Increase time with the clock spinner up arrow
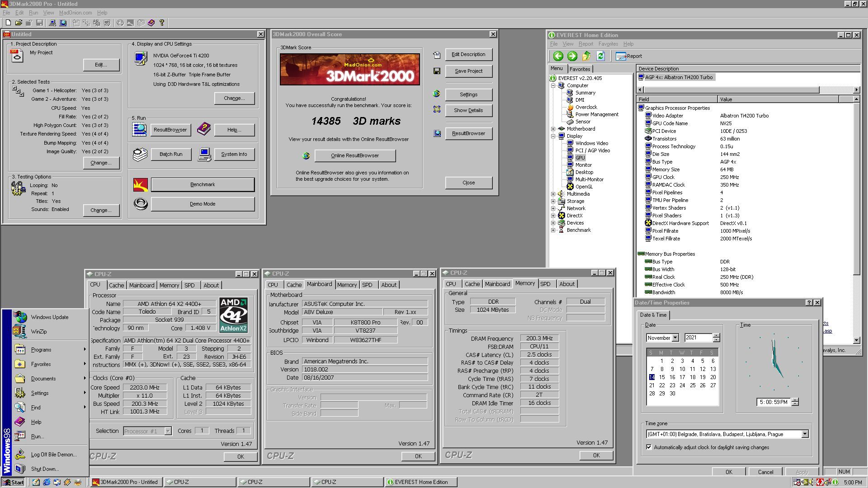The image size is (868, 488). pyautogui.click(x=795, y=400)
